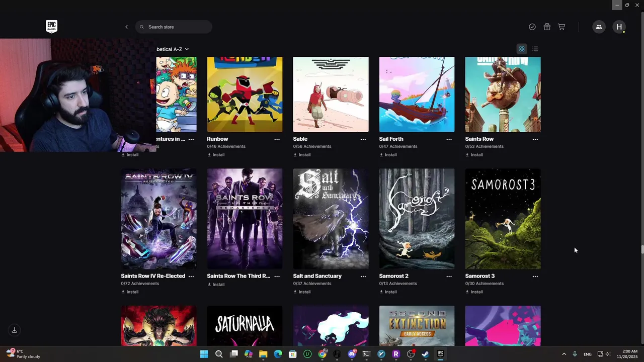Install Salt and Sanctuary
Screen dimensions: 644x362
pyautogui.click(x=302, y=292)
